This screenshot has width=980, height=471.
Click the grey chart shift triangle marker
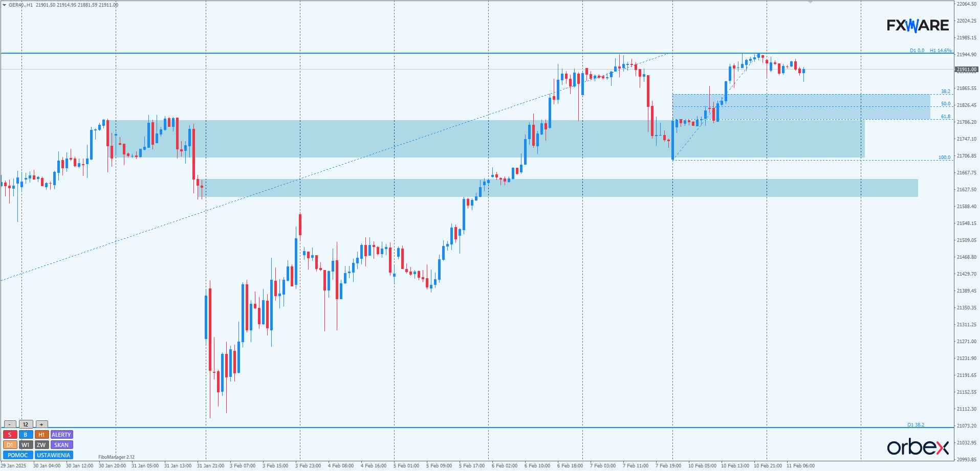(810, 3)
